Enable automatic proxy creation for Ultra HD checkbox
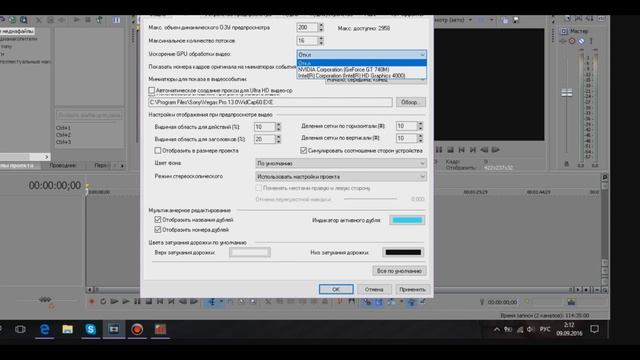The width and height of the screenshot is (640, 360). click(151, 90)
